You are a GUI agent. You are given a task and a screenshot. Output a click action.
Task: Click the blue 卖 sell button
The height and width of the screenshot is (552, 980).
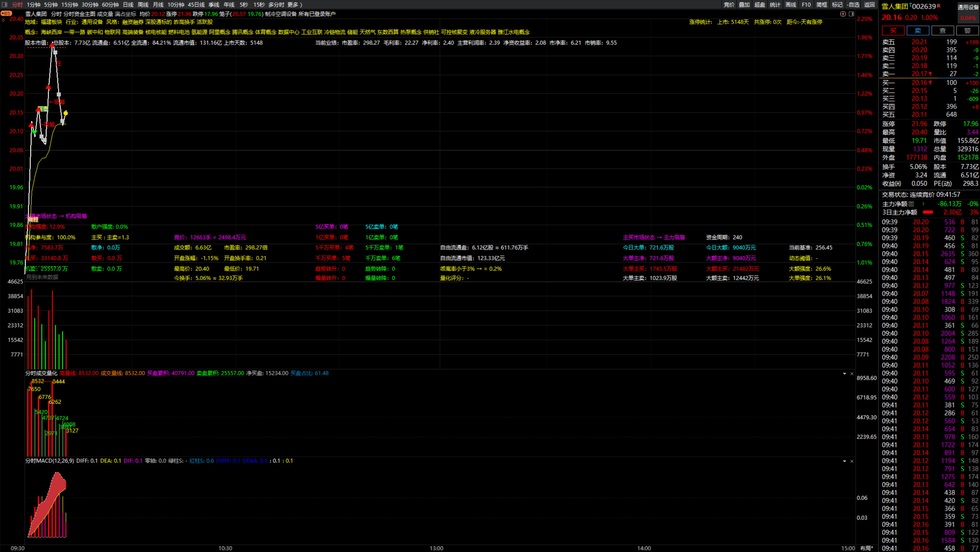(x=918, y=31)
